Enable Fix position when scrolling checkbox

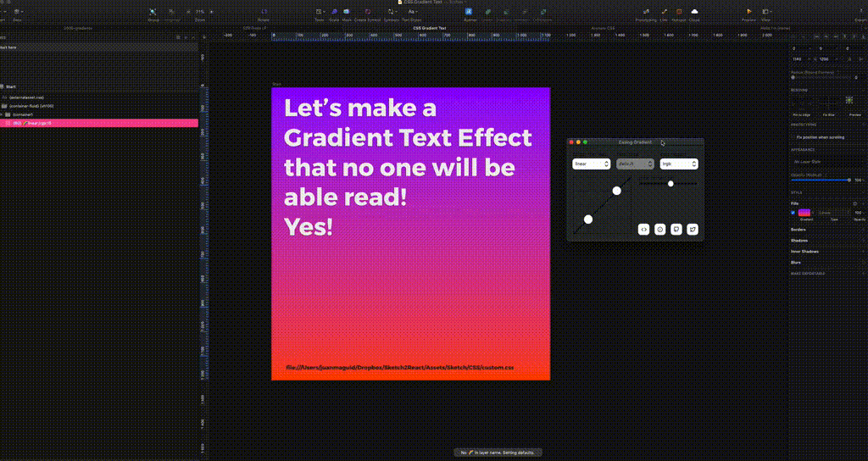click(x=793, y=136)
